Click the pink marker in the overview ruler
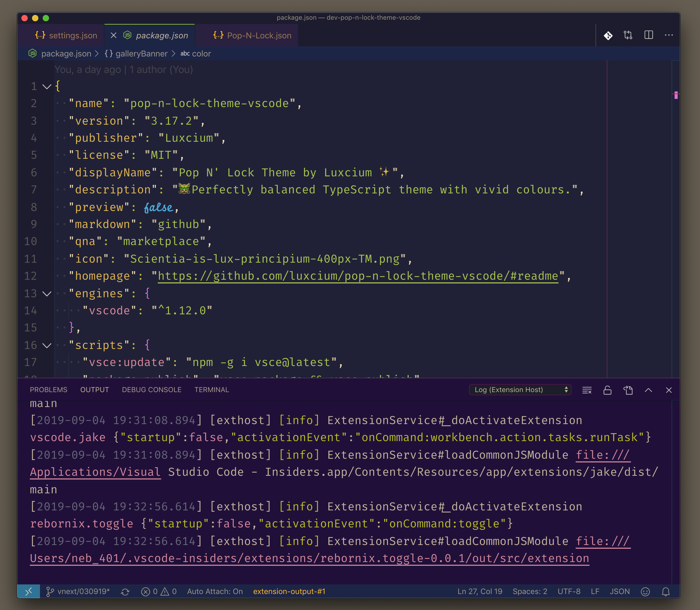Image resolution: width=700 pixels, height=610 pixels. pyautogui.click(x=676, y=95)
